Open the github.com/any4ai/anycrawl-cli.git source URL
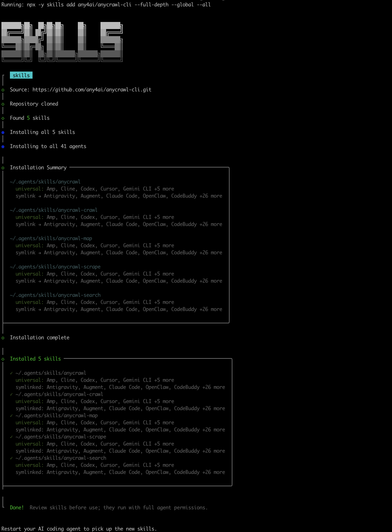This screenshot has width=392, height=532. tap(92, 90)
